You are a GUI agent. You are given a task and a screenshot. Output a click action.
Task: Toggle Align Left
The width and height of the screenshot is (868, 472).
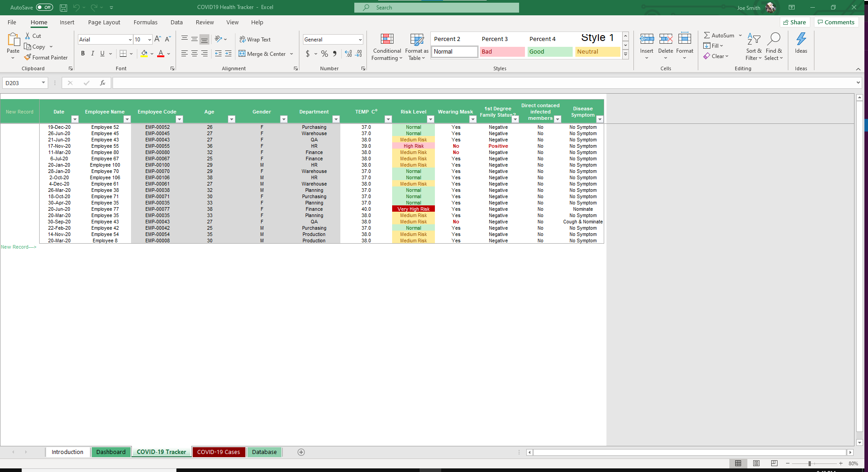tap(185, 54)
